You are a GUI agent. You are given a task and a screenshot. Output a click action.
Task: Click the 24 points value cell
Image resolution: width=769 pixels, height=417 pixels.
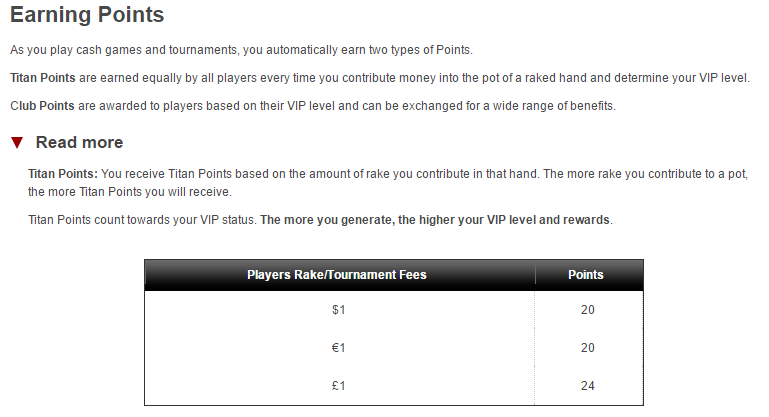pyautogui.click(x=588, y=386)
